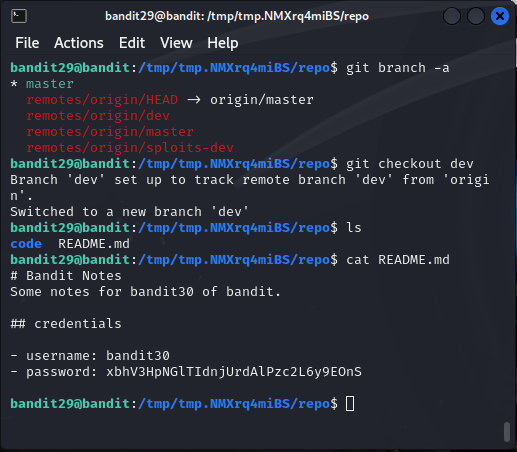The image size is (517, 452).
Task: Click remotes/origin/sploits-dev branch text
Action: [130, 148]
